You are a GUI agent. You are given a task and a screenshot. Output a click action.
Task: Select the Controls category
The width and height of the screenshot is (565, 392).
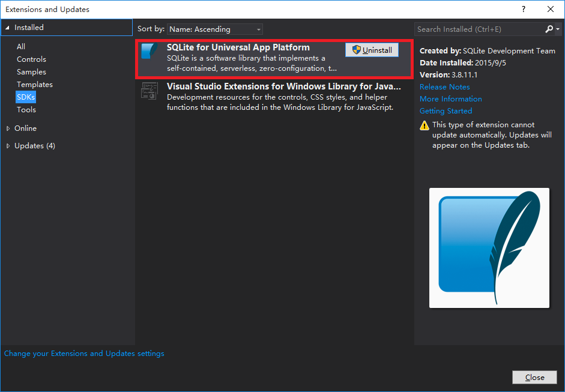tap(31, 59)
